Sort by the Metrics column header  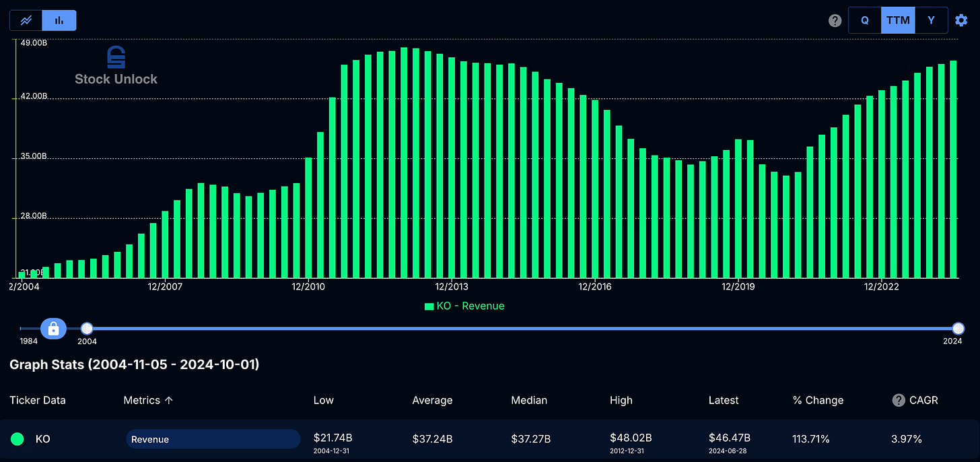(x=148, y=400)
